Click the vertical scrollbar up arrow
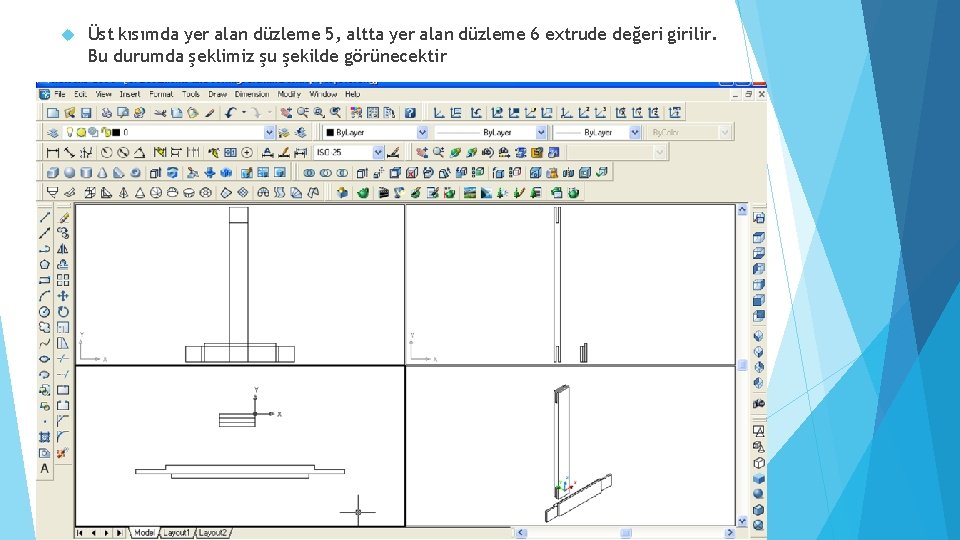960x540 pixels. [x=742, y=210]
